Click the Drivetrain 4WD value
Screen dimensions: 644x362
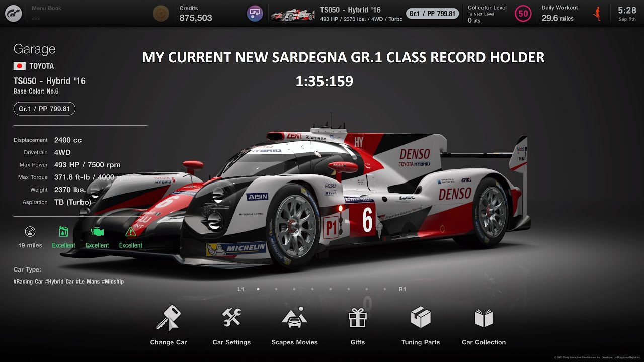pos(62,152)
